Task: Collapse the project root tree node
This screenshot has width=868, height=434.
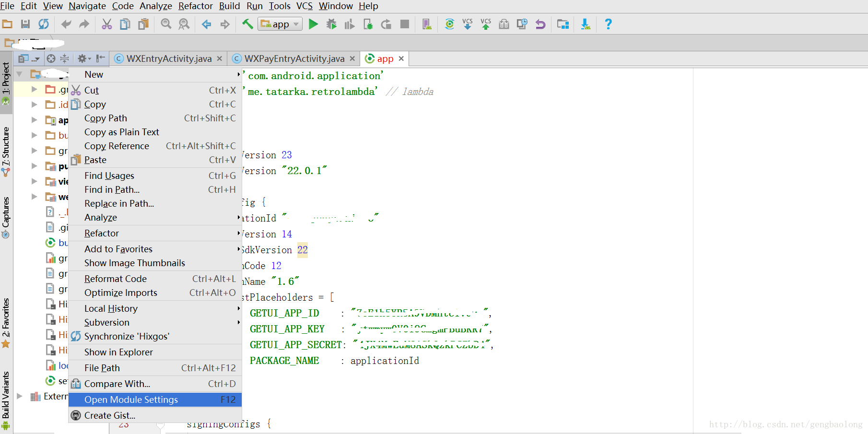Action: click(20, 74)
